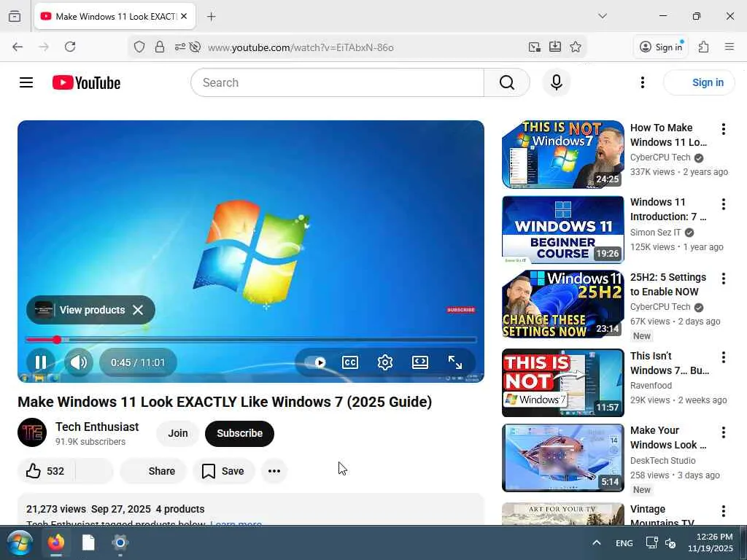View site security padlock info
747x560 pixels.
pyautogui.click(x=160, y=47)
